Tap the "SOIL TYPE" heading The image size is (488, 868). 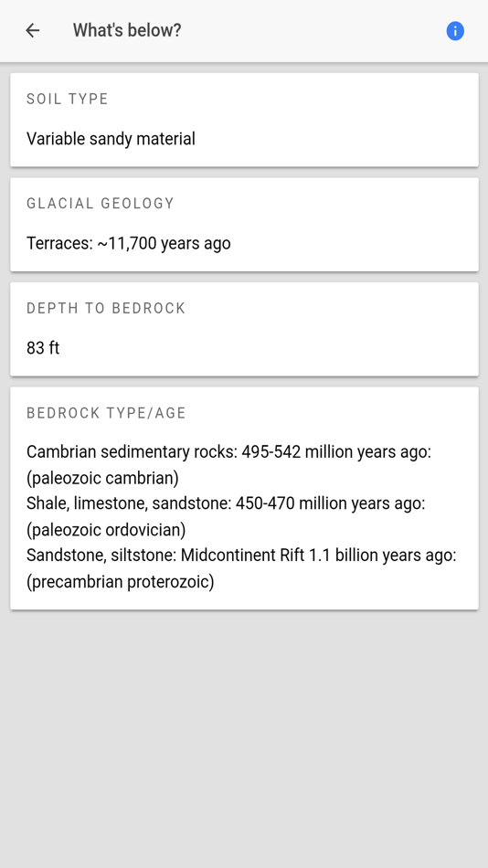click(67, 99)
